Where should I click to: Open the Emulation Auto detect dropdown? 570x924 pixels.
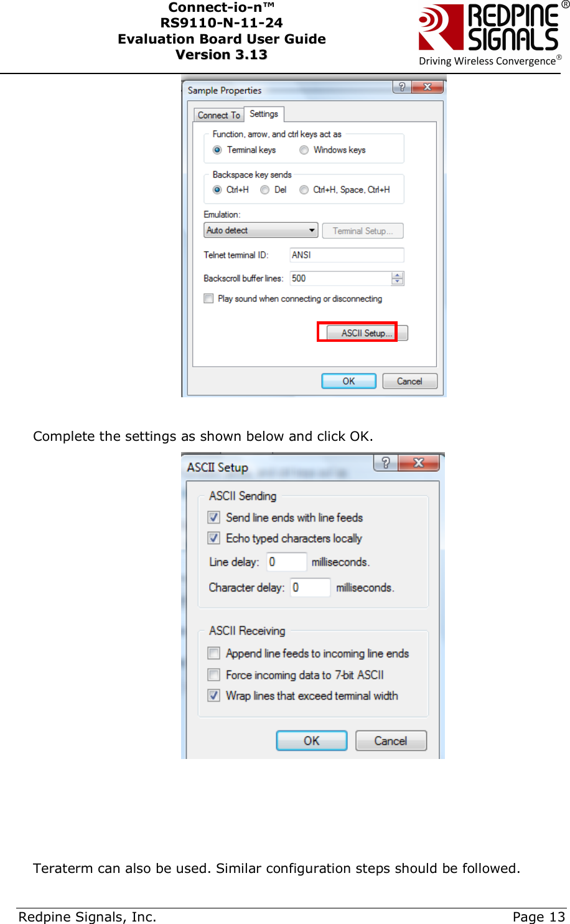tap(261, 230)
